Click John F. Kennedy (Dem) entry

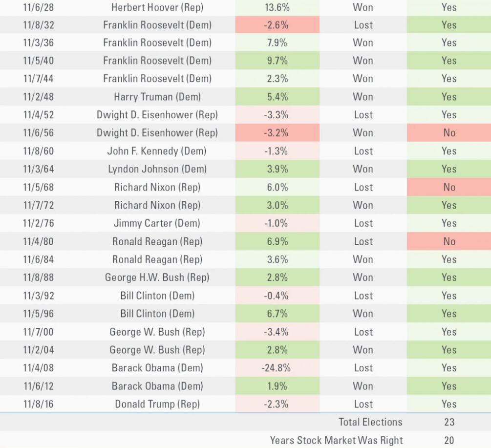coord(156,151)
